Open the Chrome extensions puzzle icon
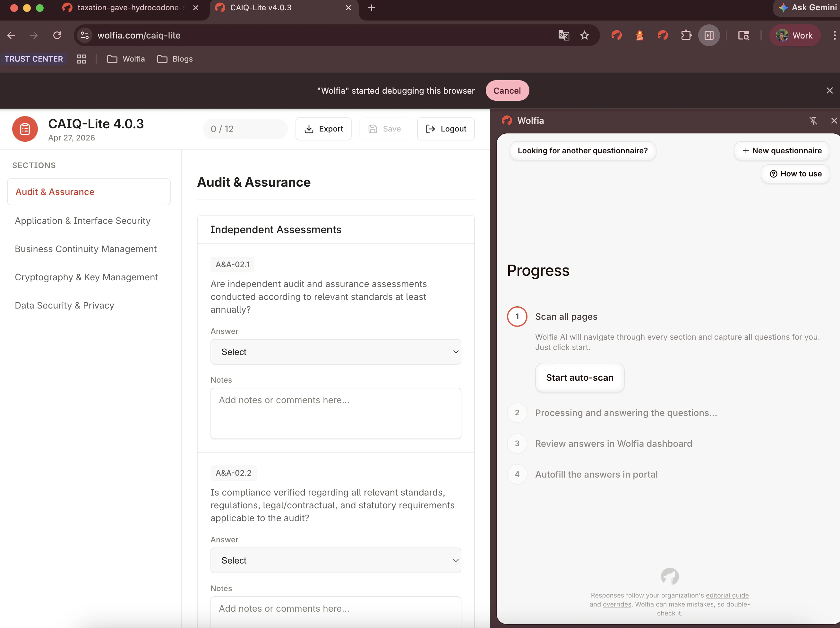Image resolution: width=840 pixels, height=628 pixels. 686,35
